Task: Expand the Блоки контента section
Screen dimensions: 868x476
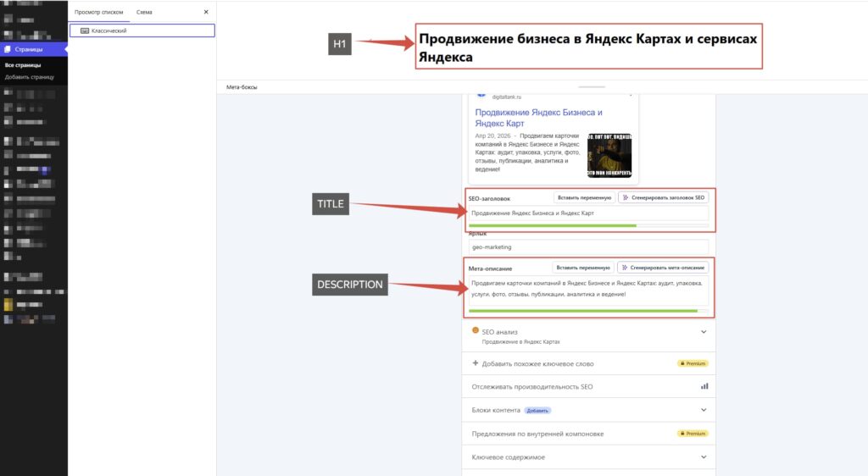Action: coord(704,410)
